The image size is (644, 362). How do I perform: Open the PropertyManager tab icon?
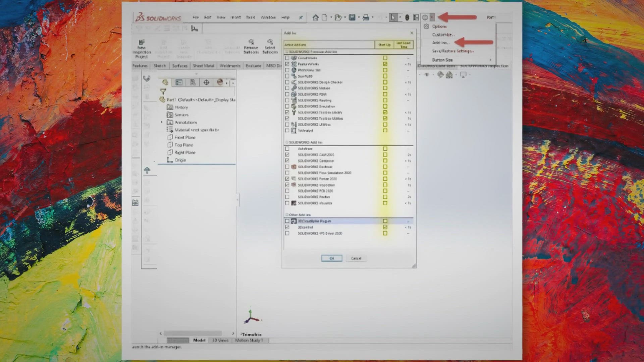click(179, 82)
